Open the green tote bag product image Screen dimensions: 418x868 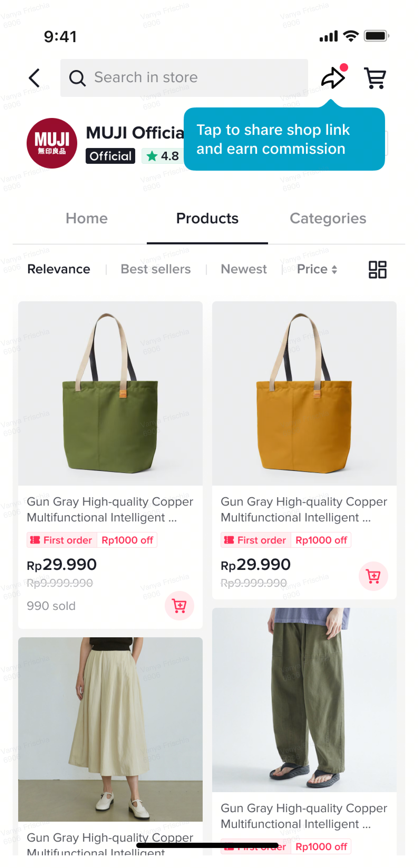tap(110, 393)
